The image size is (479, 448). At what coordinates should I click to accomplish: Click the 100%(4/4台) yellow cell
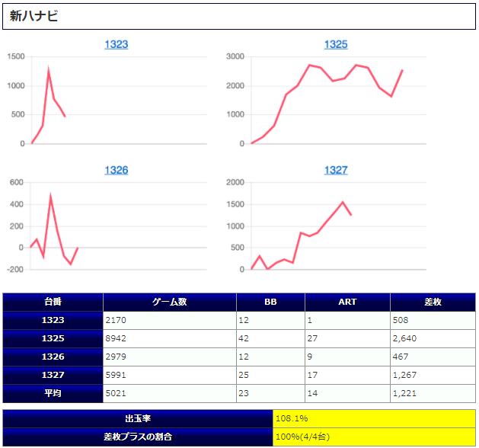[373, 437]
